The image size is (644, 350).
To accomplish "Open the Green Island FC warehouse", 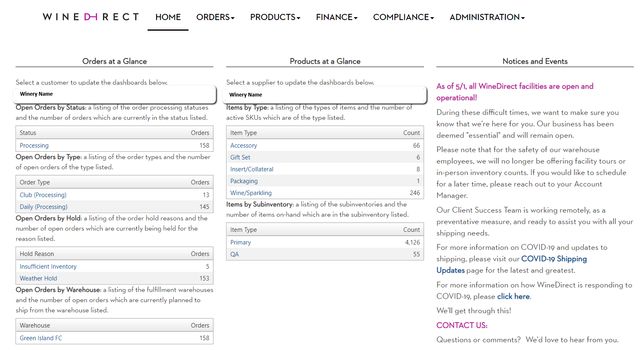I will [x=41, y=338].
